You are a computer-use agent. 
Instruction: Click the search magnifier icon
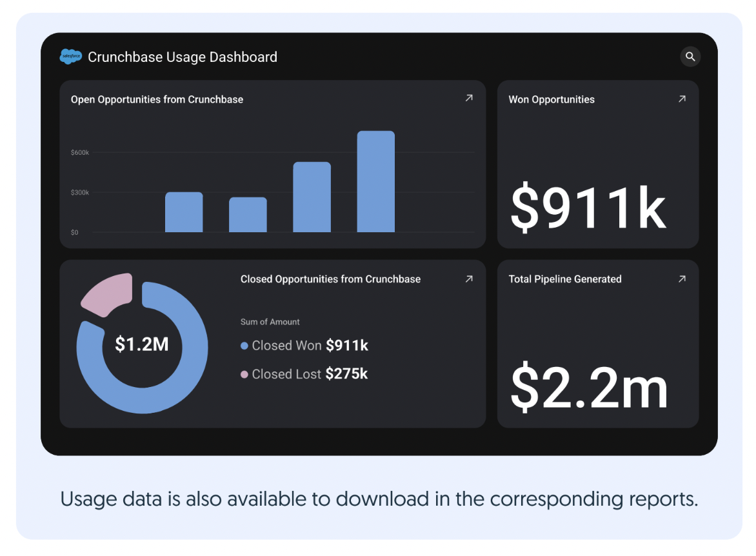(690, 57)
